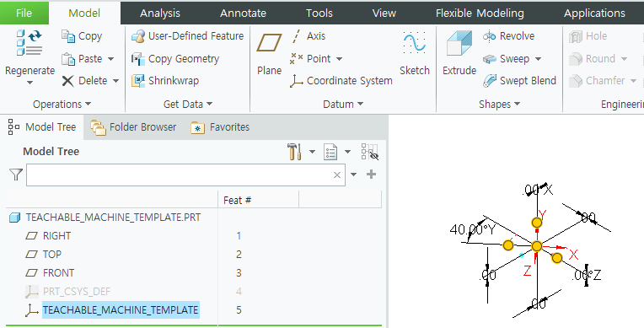The image size is (644, 328).
Task: Click Copy Geometry
Action: click(x=175, y=59)
